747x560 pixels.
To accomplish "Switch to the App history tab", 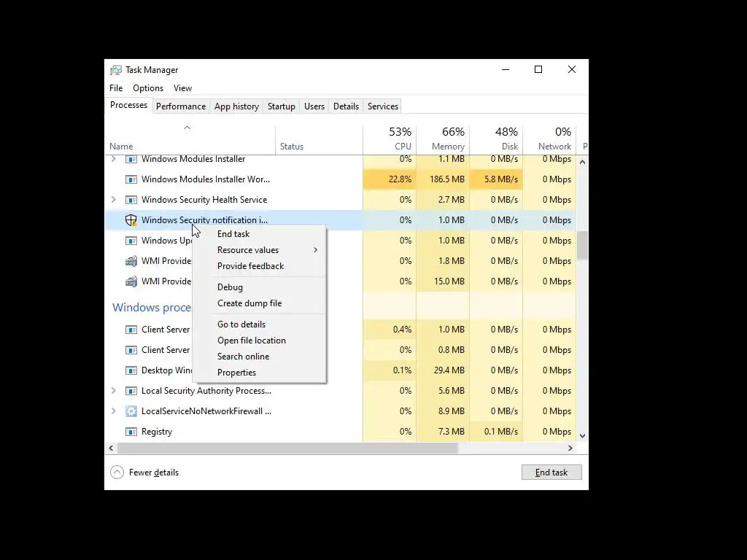I will tap(237, 106).
